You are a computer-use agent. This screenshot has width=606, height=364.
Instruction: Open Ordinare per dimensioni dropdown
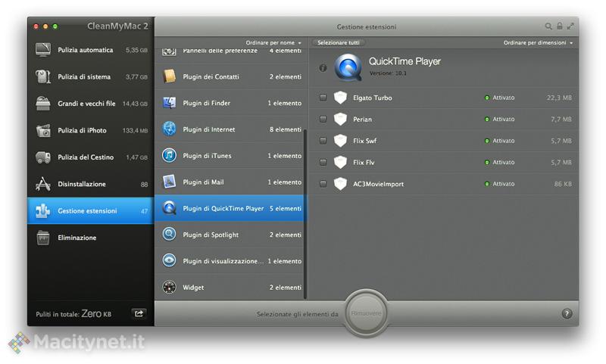tap(538, 42)
